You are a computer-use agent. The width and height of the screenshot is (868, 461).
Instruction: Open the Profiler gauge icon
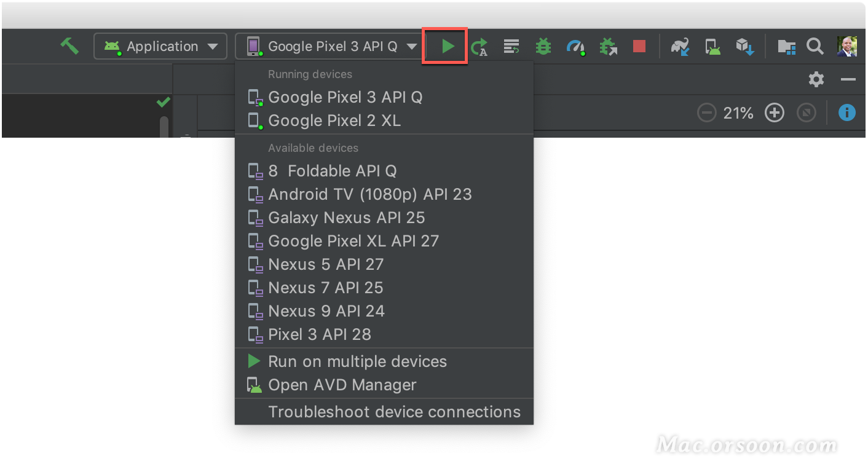pyautogui.click(x=575, y=47)
